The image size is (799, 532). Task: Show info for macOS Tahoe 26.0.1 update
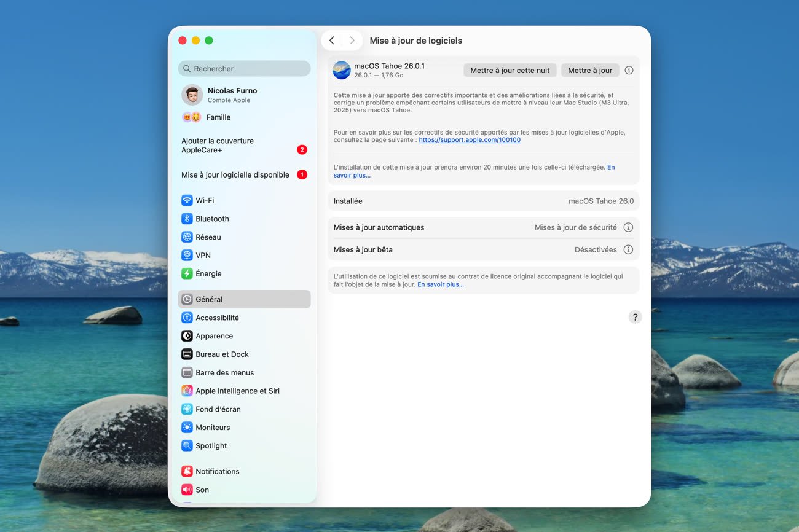(x=629, y=70)
